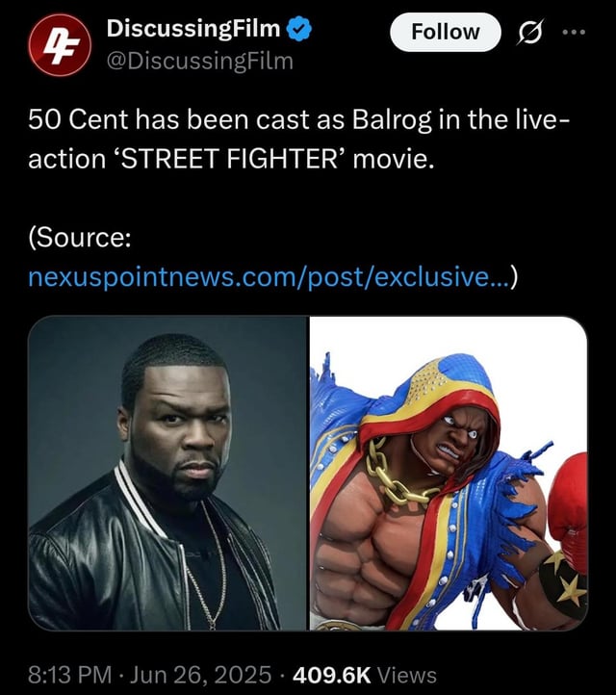The height and width of the screenshot is (695, 616).
Task: Click '50 Cent' at the tweet start
Action: pyautogui.click(x=78, y=119)
